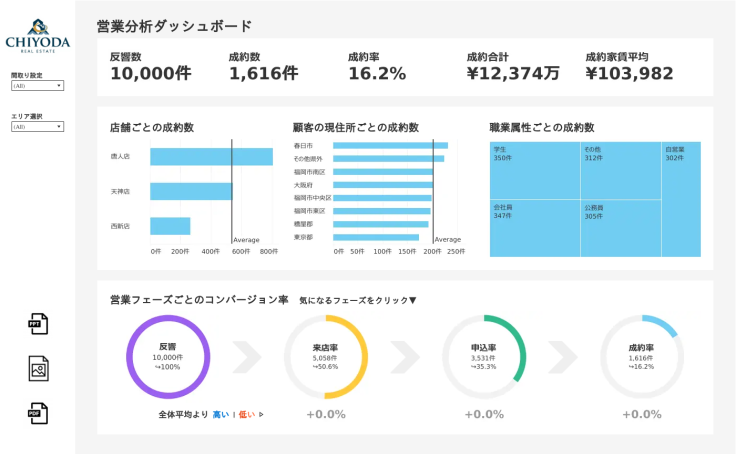The width and height of the screenshot is (736, 454).
Task: Select the 自営業 302件 treemap tile
Action: (681, 199)
